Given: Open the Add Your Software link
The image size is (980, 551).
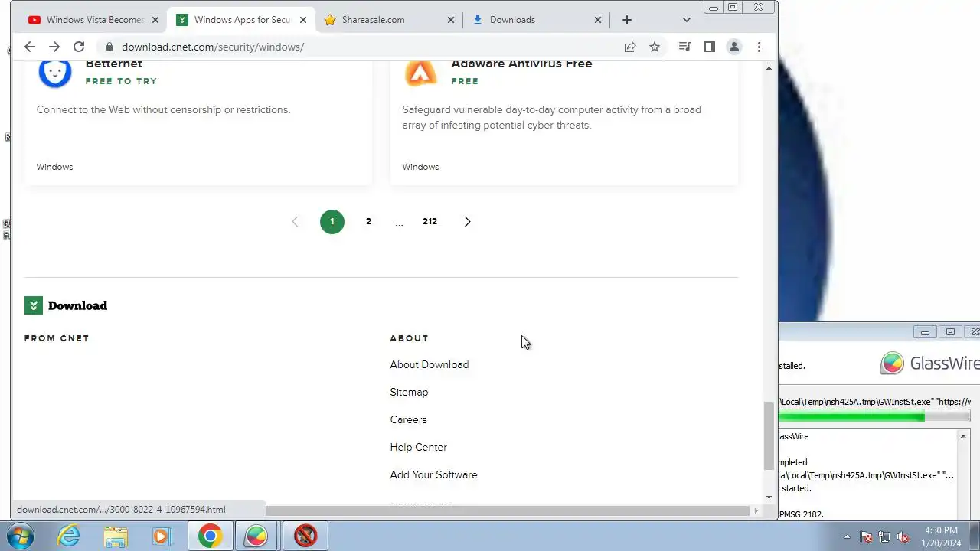Looking at the screenshot, I should [x=433, y=474].
